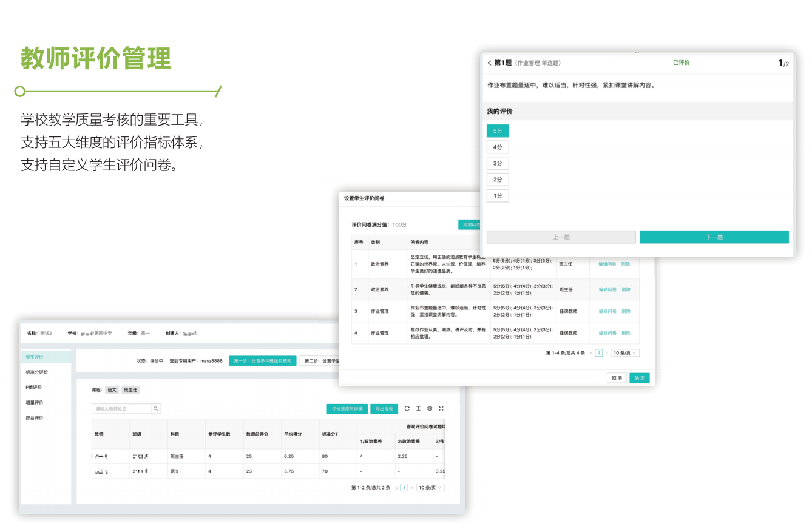
Task: Open 评价进度与详情
Action: tap(347, 409)
